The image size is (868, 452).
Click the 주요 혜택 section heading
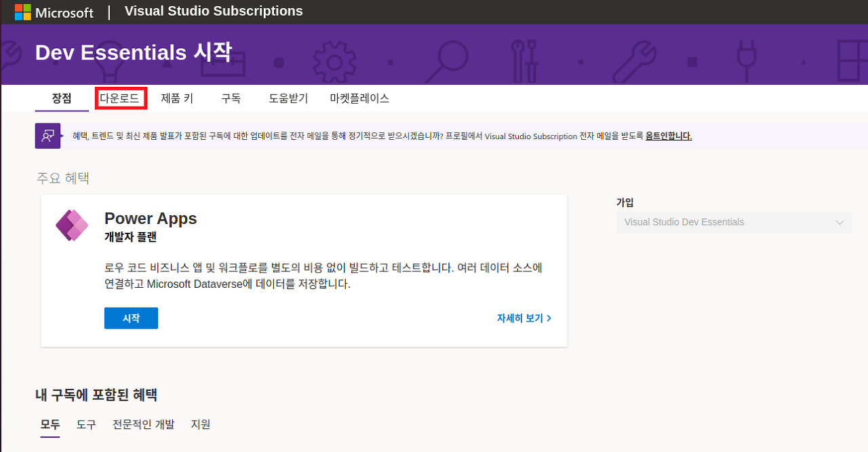pyautogui.click(x=63, y=178)
